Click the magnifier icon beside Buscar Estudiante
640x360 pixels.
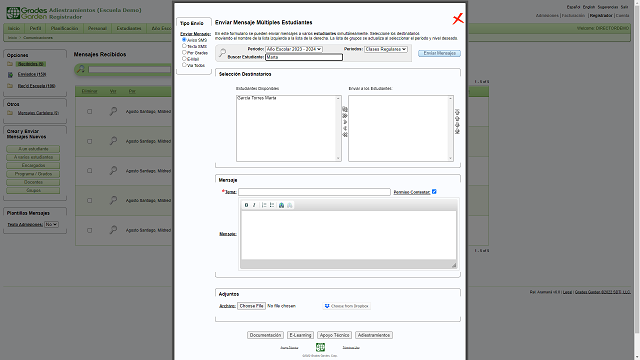click(x=222, y=53)
